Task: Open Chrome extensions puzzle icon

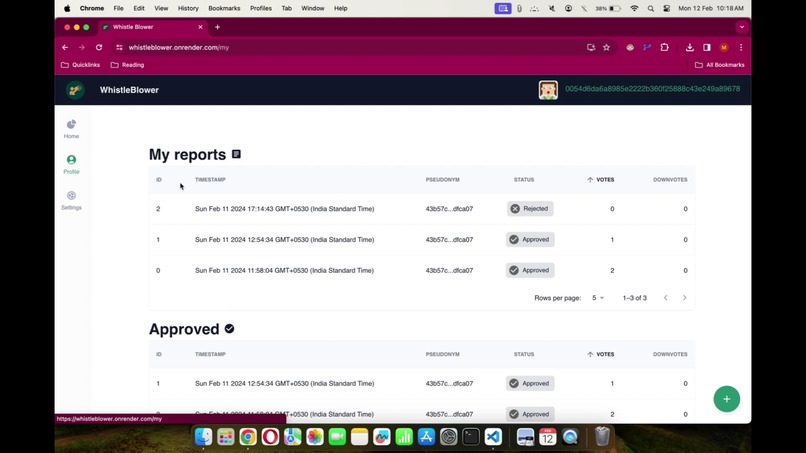Action: coord(665,47)
